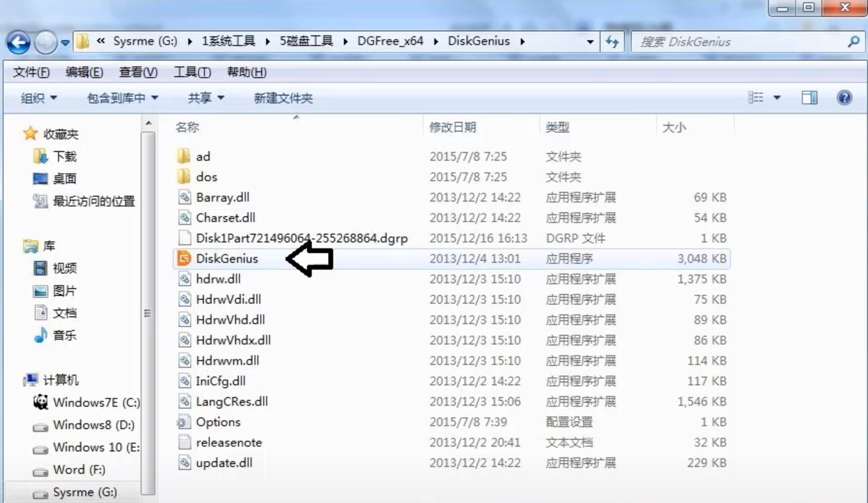The image size is (868, 503).
Task: Toggle the preview pane icon
Action: pos(809,98)
